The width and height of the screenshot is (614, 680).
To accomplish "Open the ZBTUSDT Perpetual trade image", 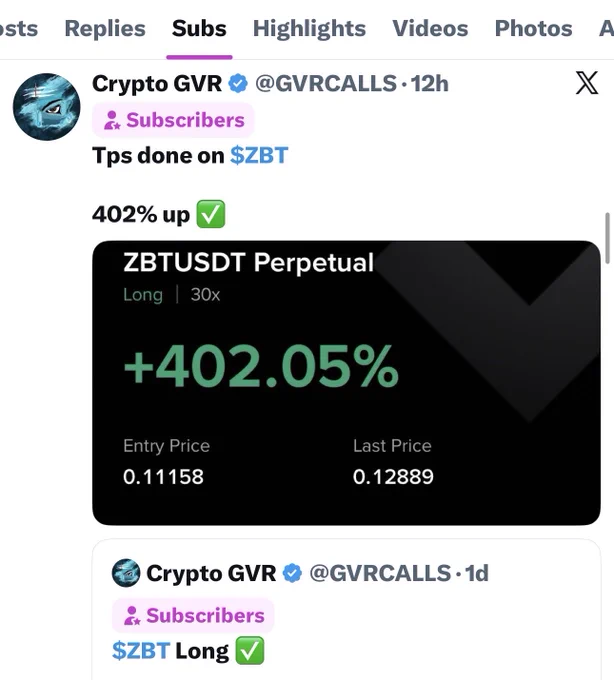I will click(x=346, y=382).
